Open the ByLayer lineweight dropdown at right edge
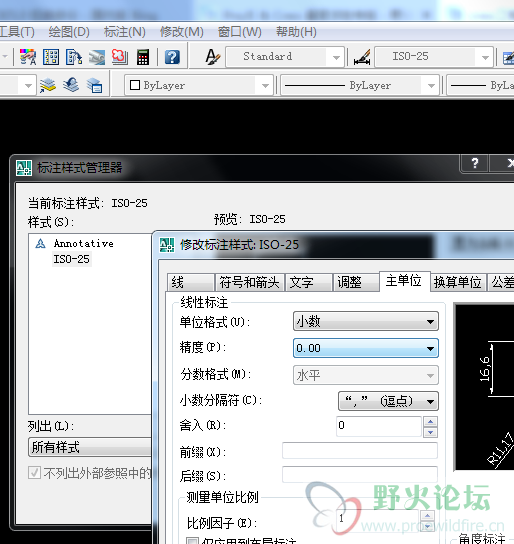 click(480, 85)
